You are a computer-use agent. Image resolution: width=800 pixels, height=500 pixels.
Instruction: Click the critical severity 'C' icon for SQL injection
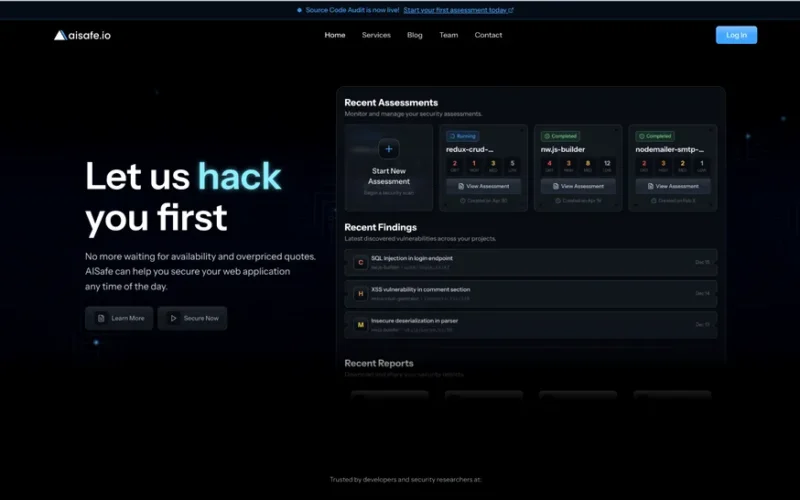(360, 262)
